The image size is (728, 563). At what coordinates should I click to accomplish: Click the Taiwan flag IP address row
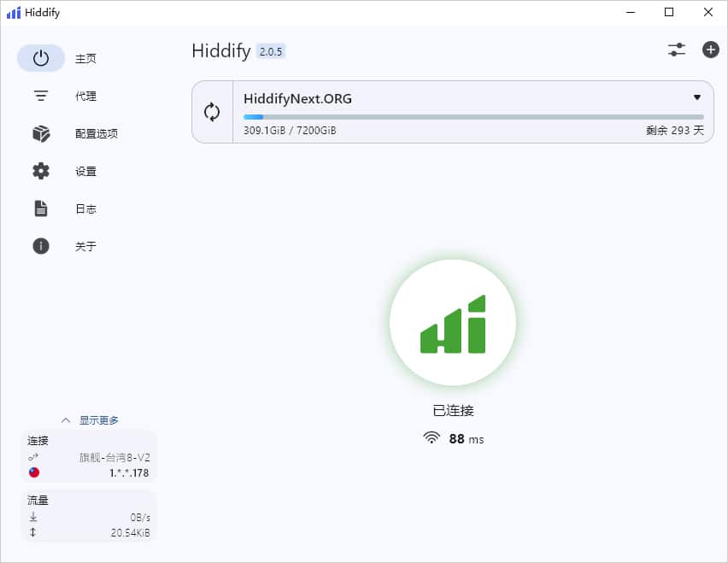tap(90, 472)
